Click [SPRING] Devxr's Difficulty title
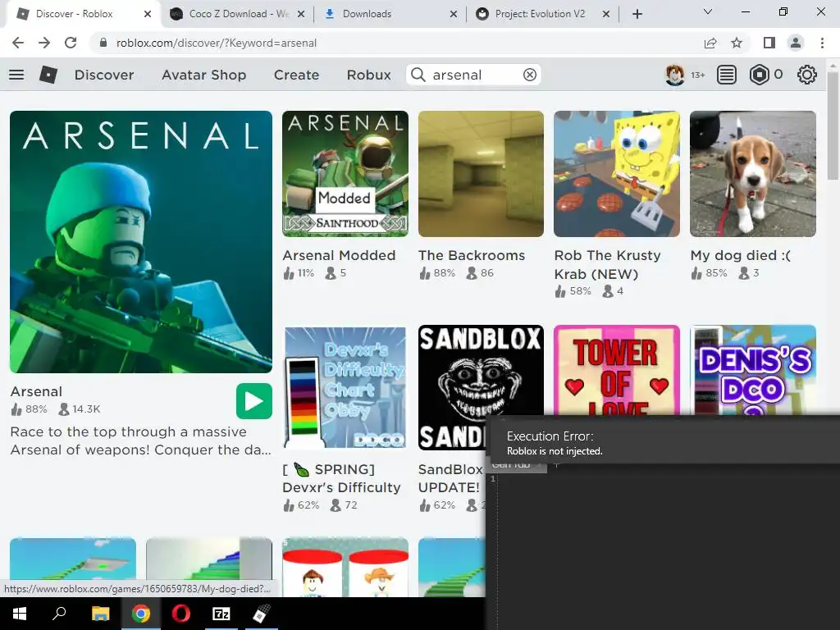 click(x=342, y=478)
